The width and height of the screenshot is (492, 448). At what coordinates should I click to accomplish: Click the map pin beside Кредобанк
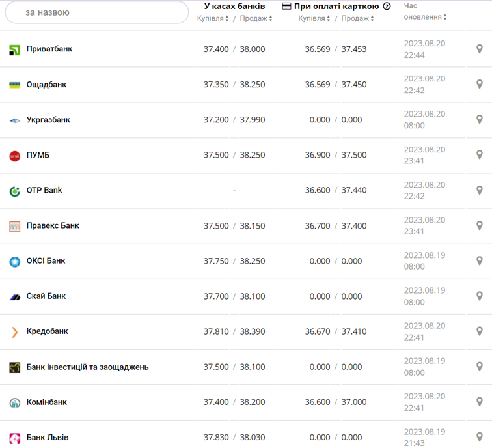pyautogui.click(x=480, y=331)
